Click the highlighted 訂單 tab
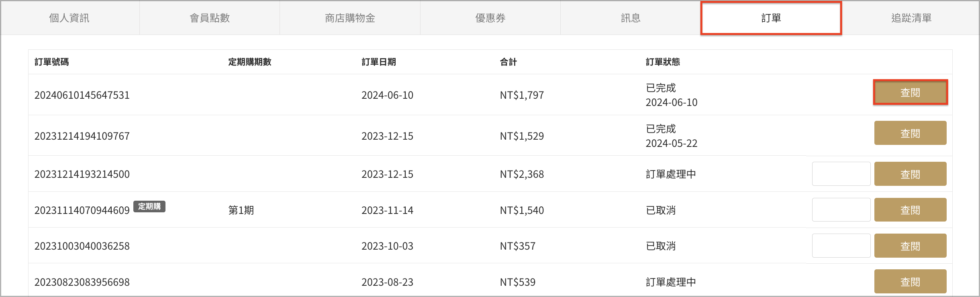Viewport: 980px width, 297px height. (x=771, y=18)
